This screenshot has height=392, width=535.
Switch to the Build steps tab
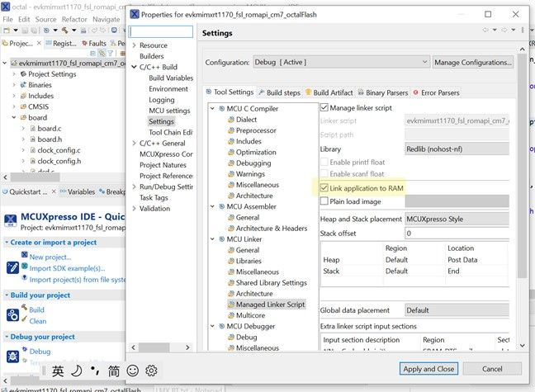279,92
